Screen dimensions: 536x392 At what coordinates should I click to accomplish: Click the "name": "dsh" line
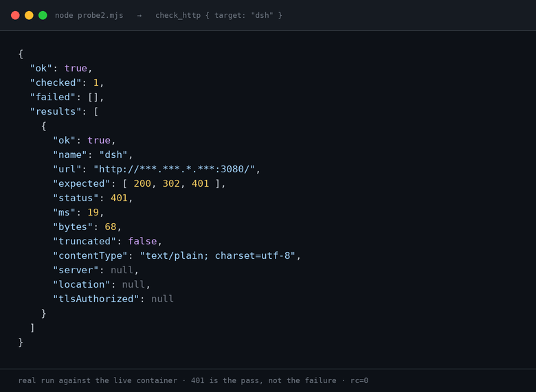pyautogui.click(x=93, y=154)
